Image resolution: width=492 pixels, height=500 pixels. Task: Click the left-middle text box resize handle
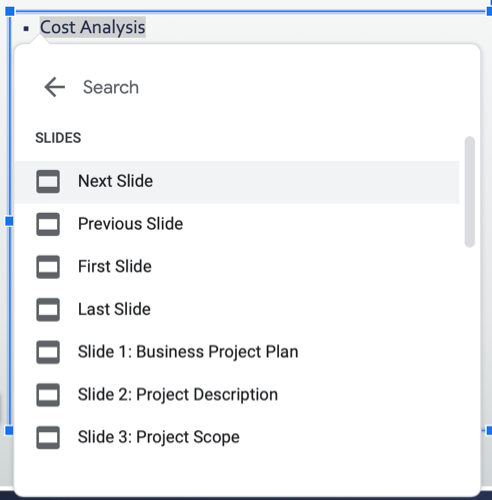coord(9,221)
